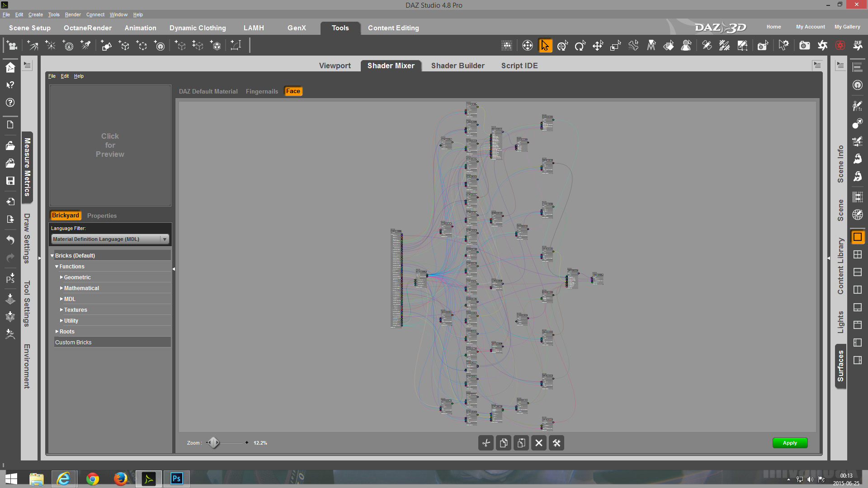Image resolution: width=868 pixels, height=488 pixels.
Task: Click the Copy bricks icon below the graph
Action: coord(504,443)
